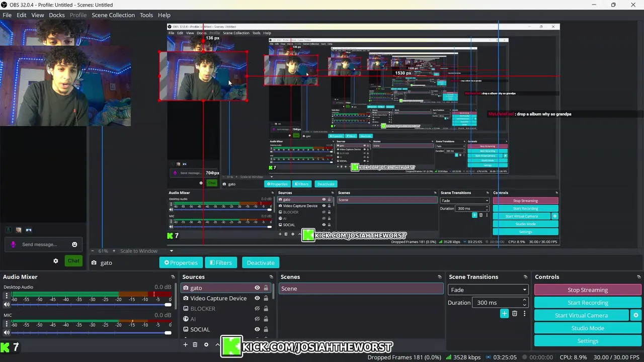This screenshot has width=644, height=362.
Task: Add a new scene transition
Action: [504, 314]
